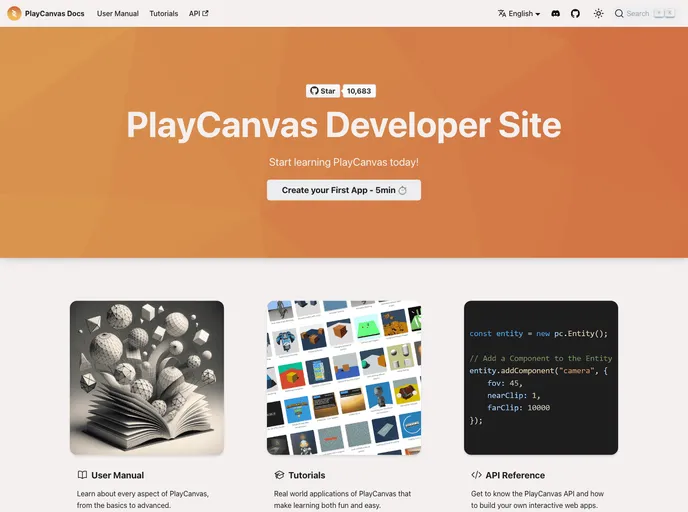Click 'Learn about every aspect of PlayCanvas' text

143,494
